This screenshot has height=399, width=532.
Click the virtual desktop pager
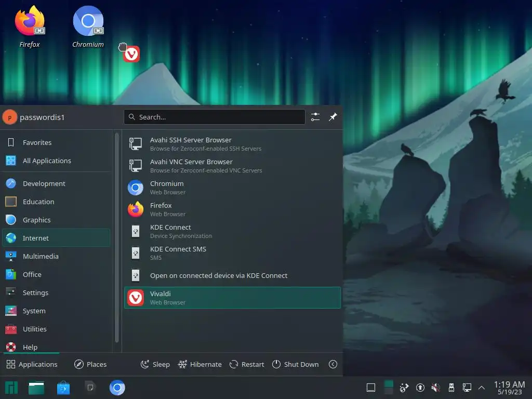[389, 388]
